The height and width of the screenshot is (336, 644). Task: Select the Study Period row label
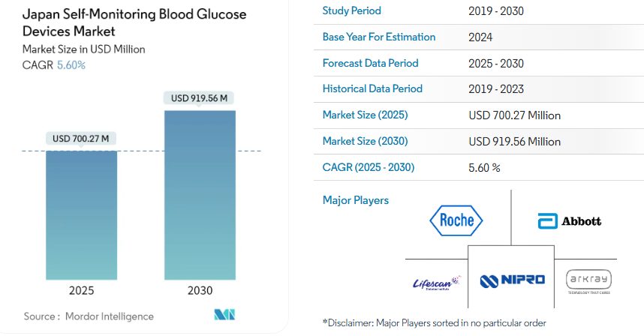[351, 10]
